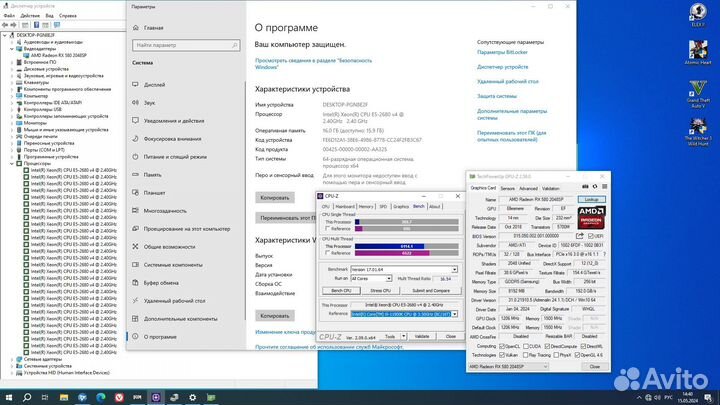Open Файл menu in Device Manager
This screenshot has width=720, height=405.
pos(9,16)
